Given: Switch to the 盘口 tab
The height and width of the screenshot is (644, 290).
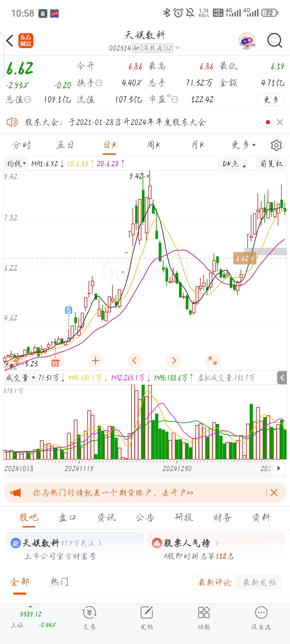Looking at the screenshot, I should [x=67, y=518].
